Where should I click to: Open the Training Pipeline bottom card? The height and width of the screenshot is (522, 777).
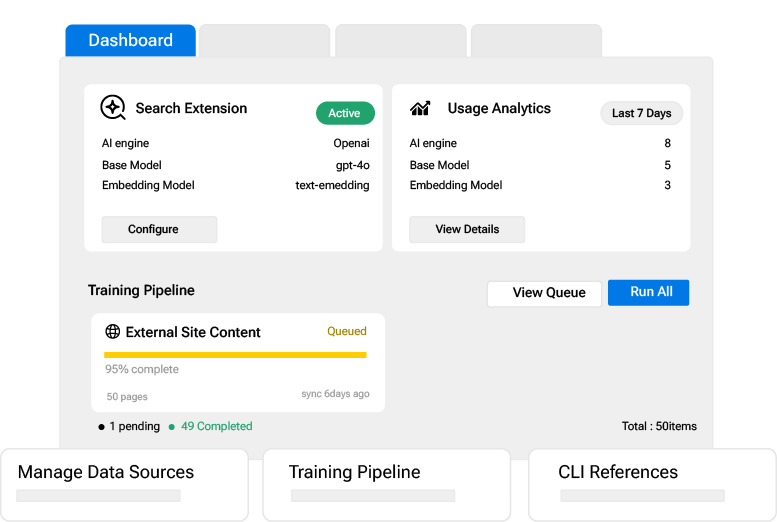[x=386, y=484]
